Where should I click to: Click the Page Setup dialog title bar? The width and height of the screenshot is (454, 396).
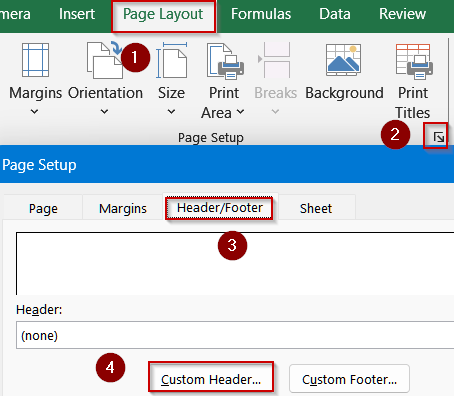tap(227, 165)
